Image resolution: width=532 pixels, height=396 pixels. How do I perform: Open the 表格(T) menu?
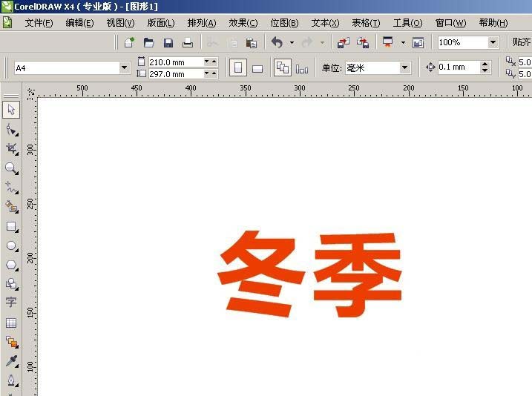point(366,23)
